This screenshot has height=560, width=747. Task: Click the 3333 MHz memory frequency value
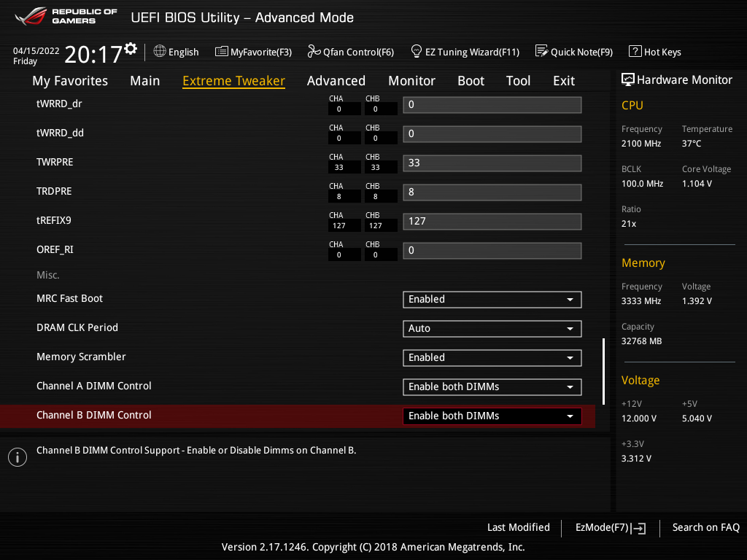coord(641,301)
